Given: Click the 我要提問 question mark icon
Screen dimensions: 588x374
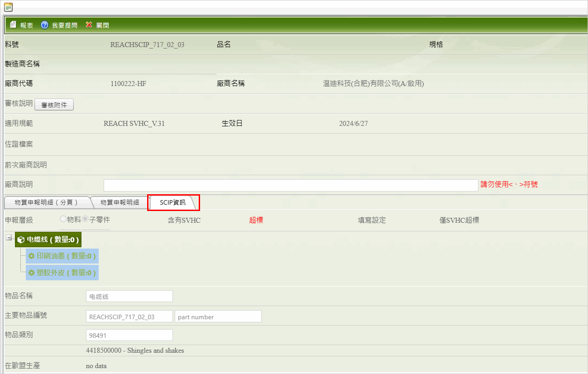Looking at the screenshot, I should click(44, 25).
